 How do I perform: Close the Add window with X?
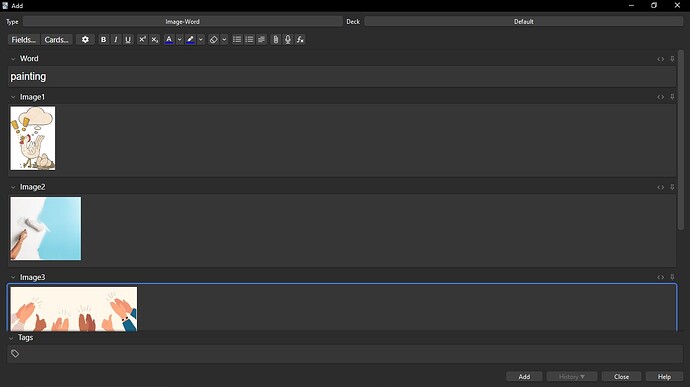click(x=677, y=5)
